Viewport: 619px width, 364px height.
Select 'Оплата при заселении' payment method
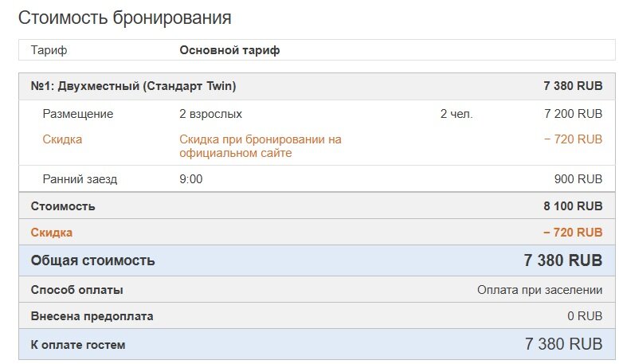[x=539, y=290]
